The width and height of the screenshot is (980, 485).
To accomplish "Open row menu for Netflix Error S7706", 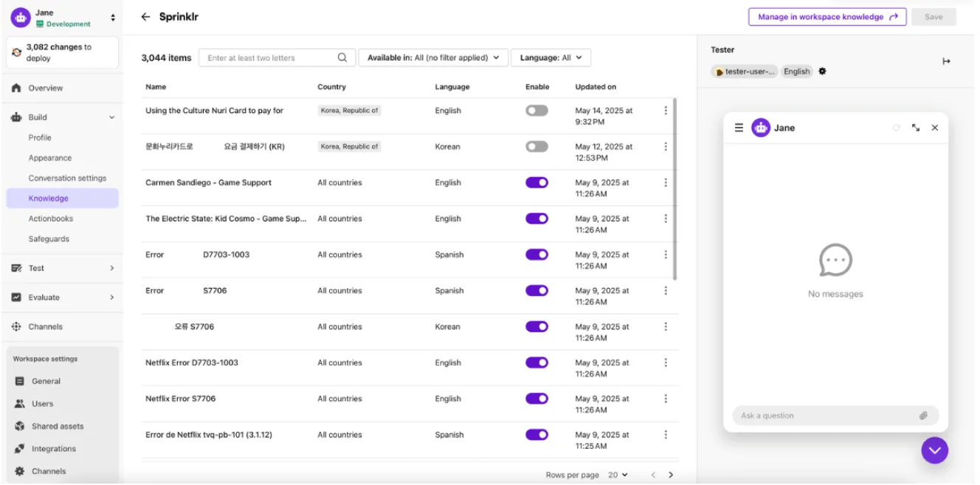I will tap(666, 399).
